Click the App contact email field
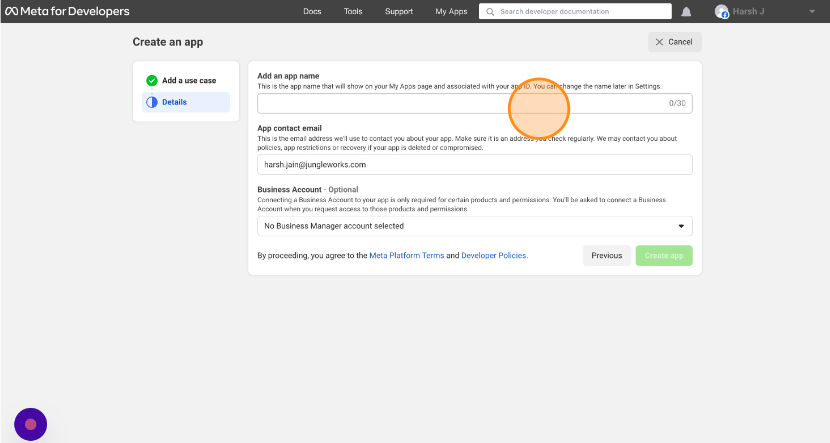The image size is (830, 443). click(474, 164)
